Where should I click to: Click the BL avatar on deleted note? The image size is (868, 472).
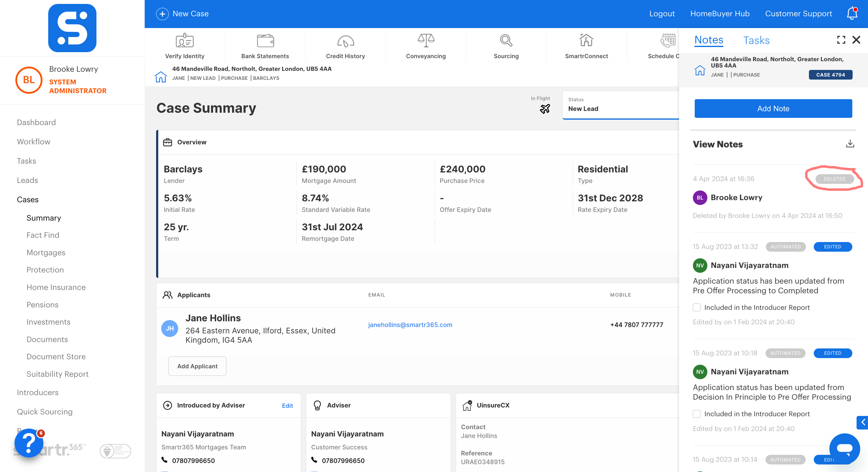[700, 198]
